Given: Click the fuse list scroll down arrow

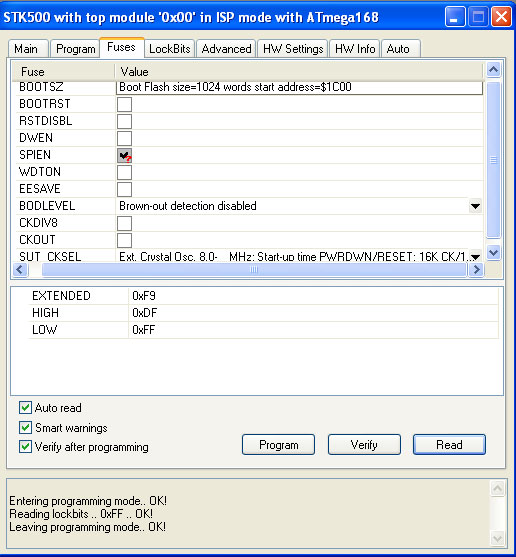Looking at the screenshot, I should (x=494, y=253).
